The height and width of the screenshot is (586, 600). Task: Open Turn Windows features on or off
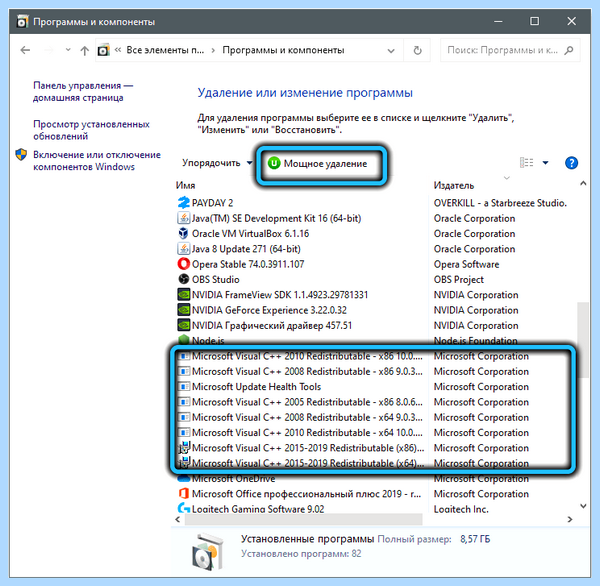click(97, 161)
